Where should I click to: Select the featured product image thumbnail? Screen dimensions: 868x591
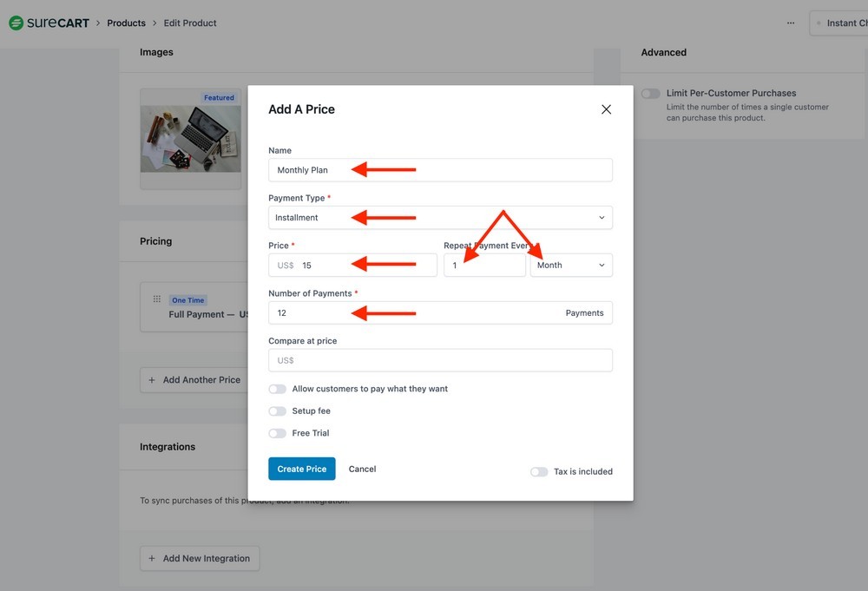190,138
